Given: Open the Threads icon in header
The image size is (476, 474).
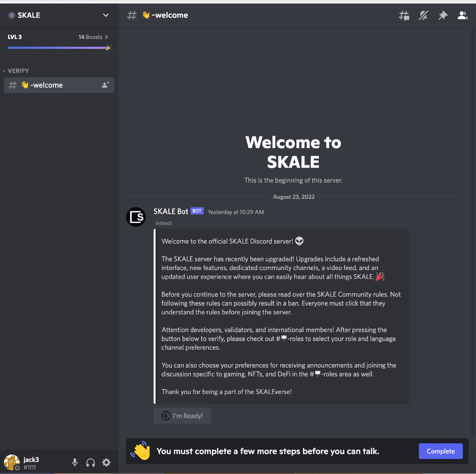Looking at the screenshot, I should pyautogui.click(x=404, y=16).
